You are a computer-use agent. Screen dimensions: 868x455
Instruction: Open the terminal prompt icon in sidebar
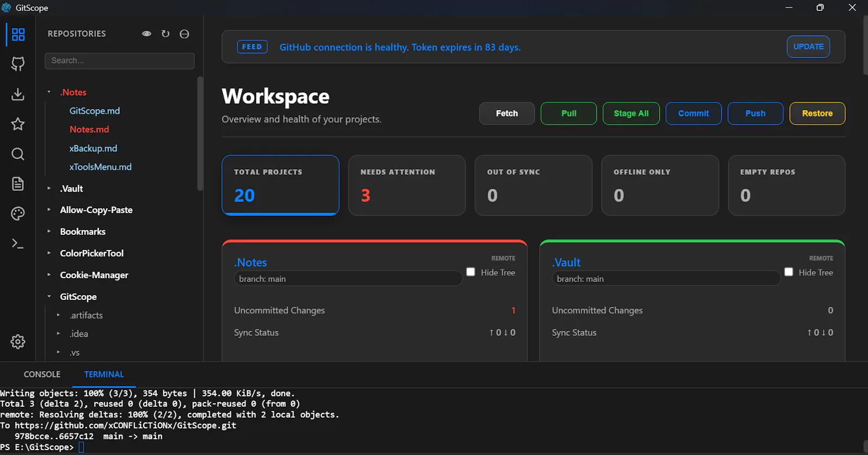[18, 244]
